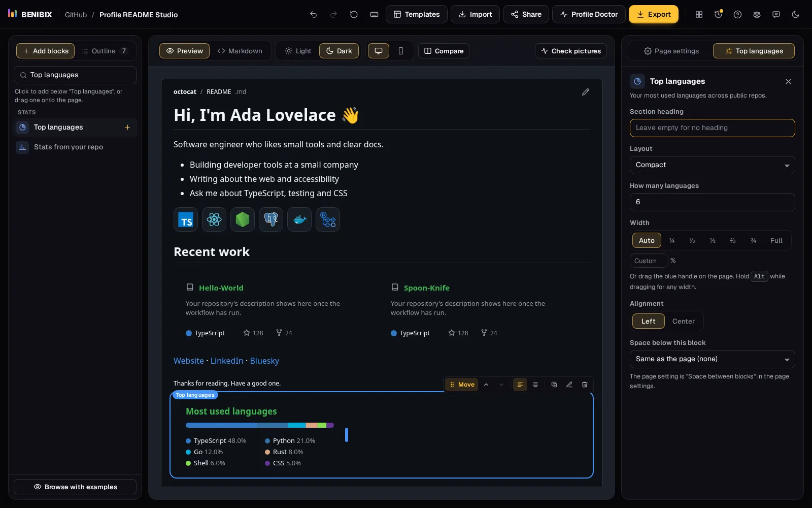Switch preview to Dark theme

point(339,51)
